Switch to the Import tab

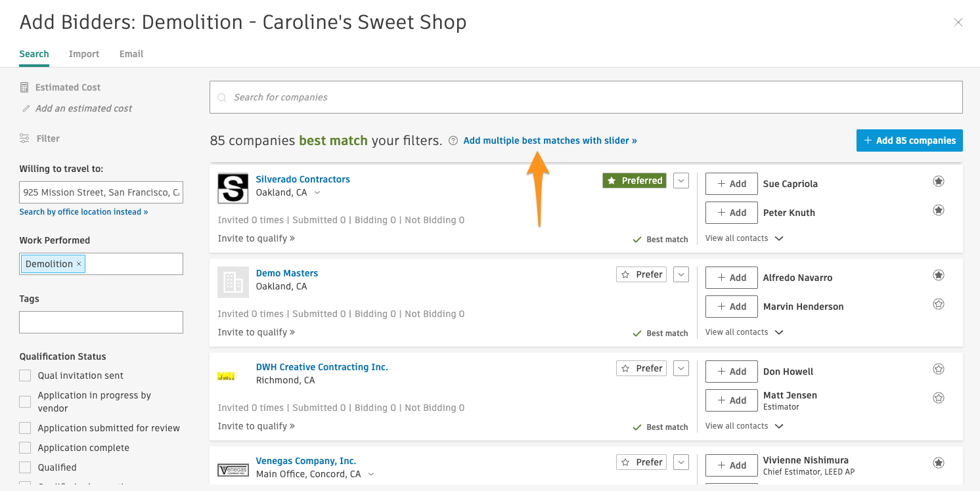[84, 54]
